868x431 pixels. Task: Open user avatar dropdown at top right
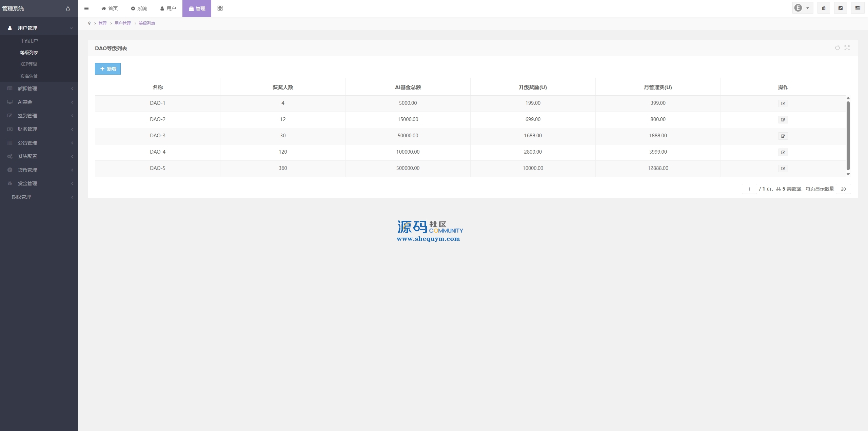point(802,8)
